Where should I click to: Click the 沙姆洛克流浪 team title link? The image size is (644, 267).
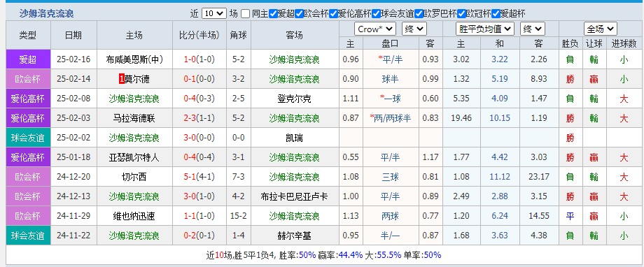pos(46,13)
